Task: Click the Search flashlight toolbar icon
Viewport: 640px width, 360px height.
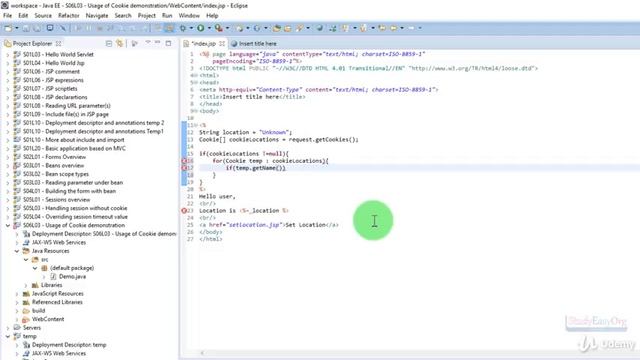Action: [300, 28]
